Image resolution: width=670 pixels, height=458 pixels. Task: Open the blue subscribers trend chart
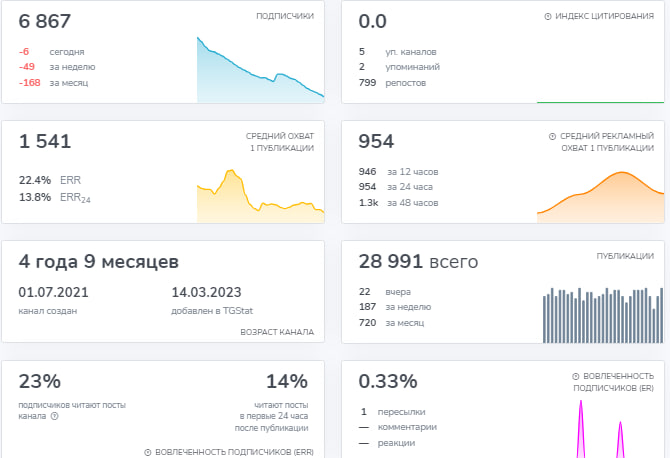coord(260,72)
